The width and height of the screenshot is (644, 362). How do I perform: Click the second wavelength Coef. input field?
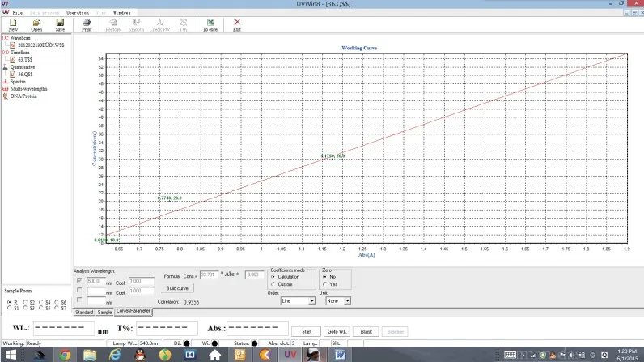coord(141,290)
